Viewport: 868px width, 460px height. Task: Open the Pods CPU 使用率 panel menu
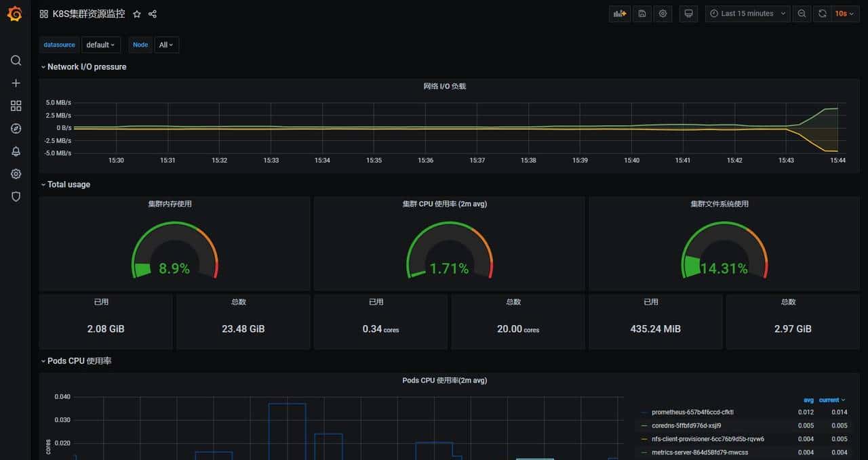[x=444, y=380]
